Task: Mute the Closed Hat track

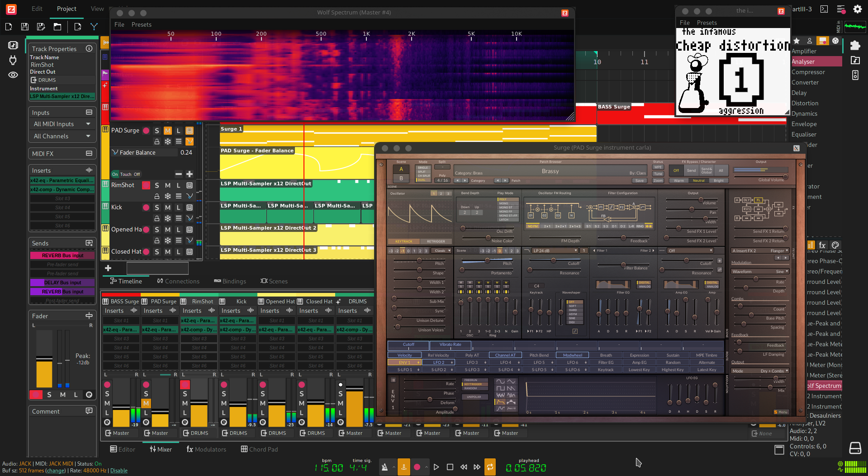Action: click(168, 252)
